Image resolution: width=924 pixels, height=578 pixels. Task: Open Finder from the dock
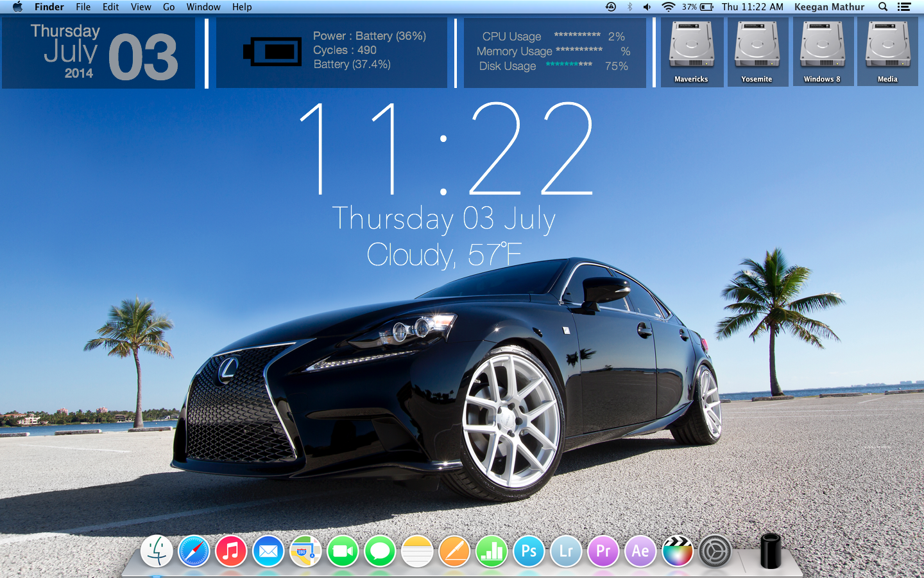(x=157, y=551)
